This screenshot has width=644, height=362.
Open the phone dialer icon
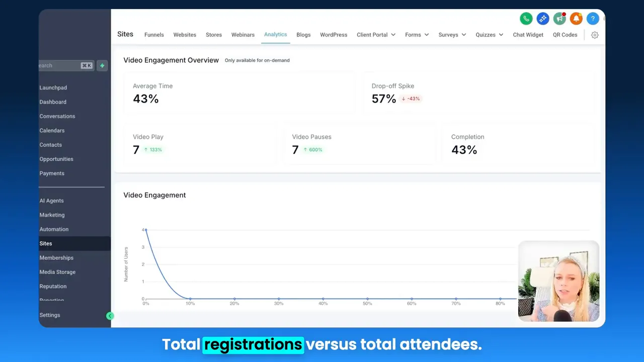(x=526, y=18)
